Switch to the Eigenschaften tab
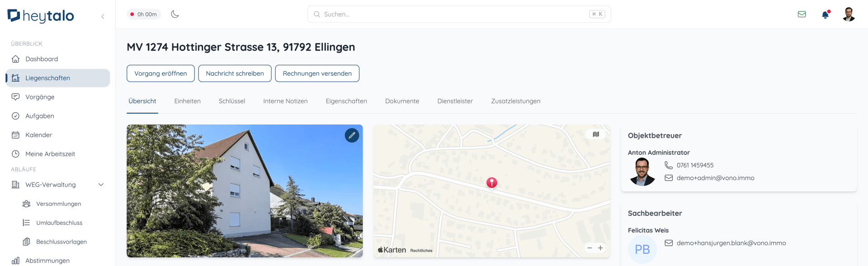868x266 pixels. 346,101
